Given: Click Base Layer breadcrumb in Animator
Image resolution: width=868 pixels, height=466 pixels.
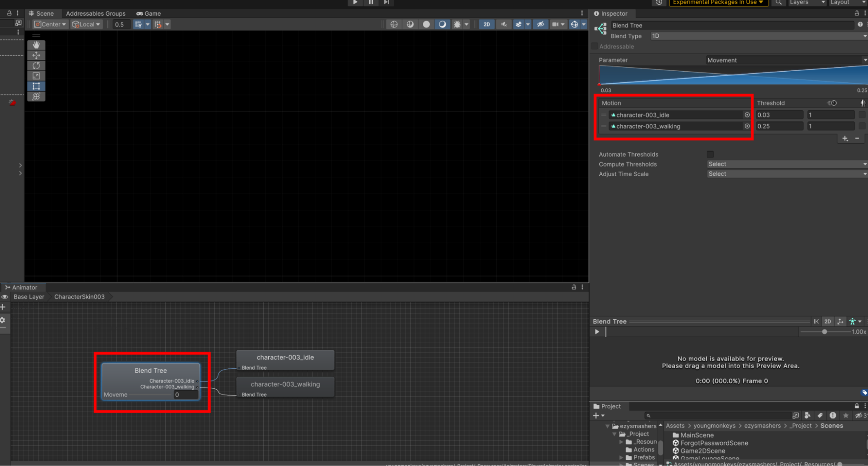Looking at the screenshot, I should tap(29, 297).
